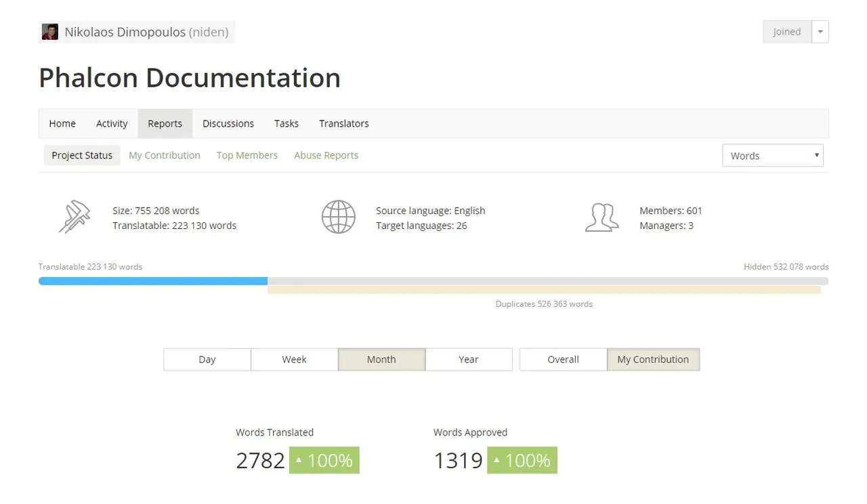Select the Reports tab

tap(165, 123)
